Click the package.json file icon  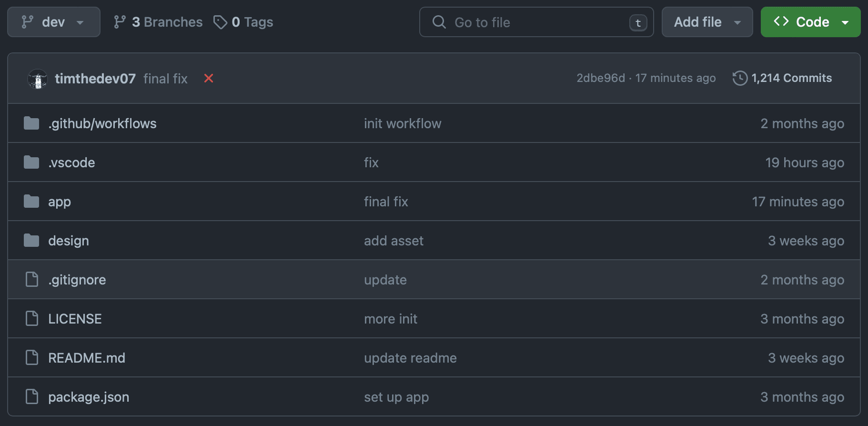[32, 396]
